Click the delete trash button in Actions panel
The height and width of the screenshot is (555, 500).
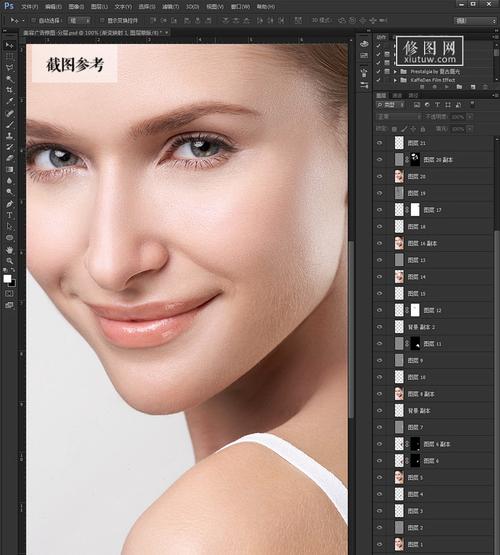point(485,87)
